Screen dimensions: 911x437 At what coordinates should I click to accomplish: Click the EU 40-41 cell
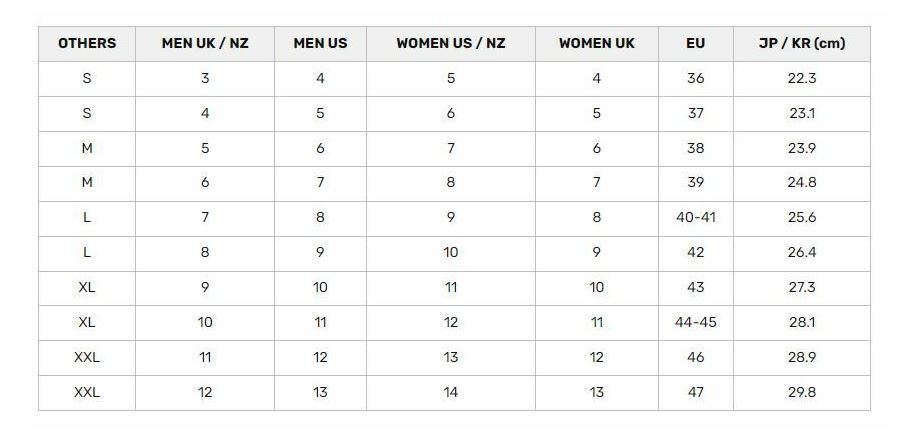pyautogui.click(x=695, y=218)
